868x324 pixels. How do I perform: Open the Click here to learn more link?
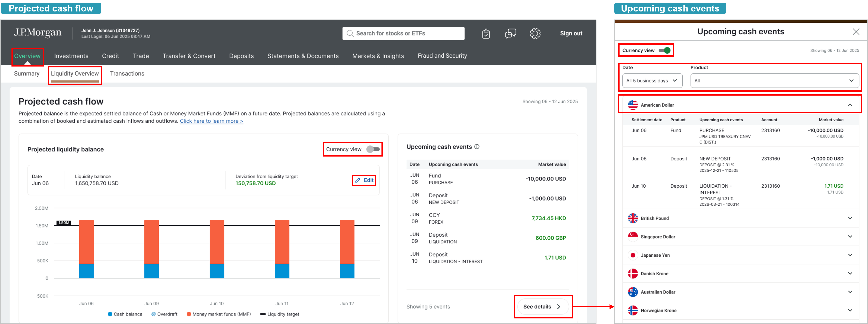(x=211, y=121)
